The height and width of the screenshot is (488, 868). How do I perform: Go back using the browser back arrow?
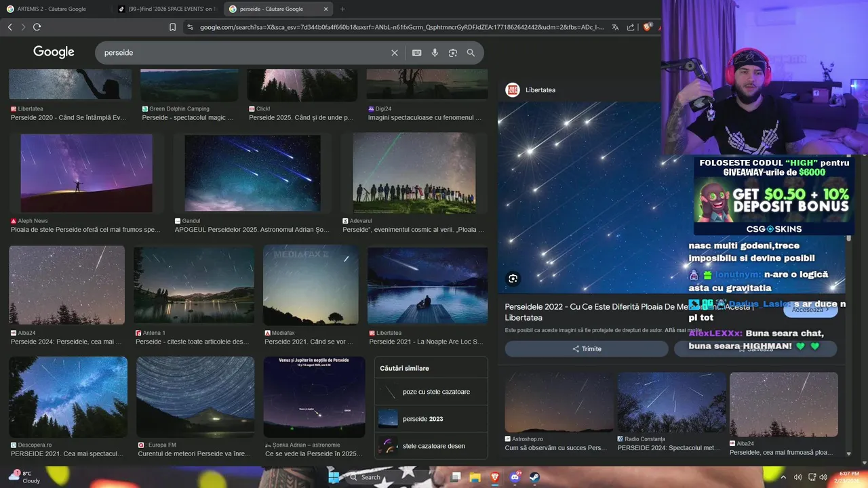pyautogui.click(x=9, y=27)
